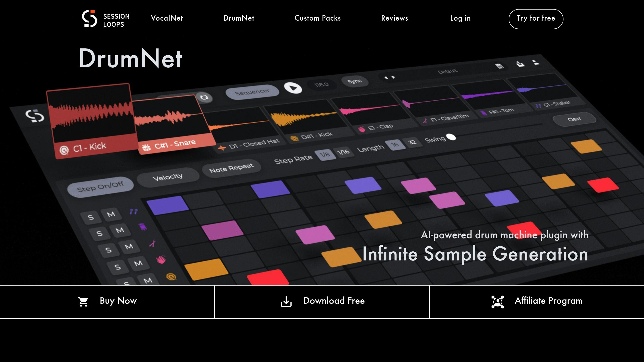Click the shaker track icon in sequencer
644x362 pixels.
tap(134, 211)
